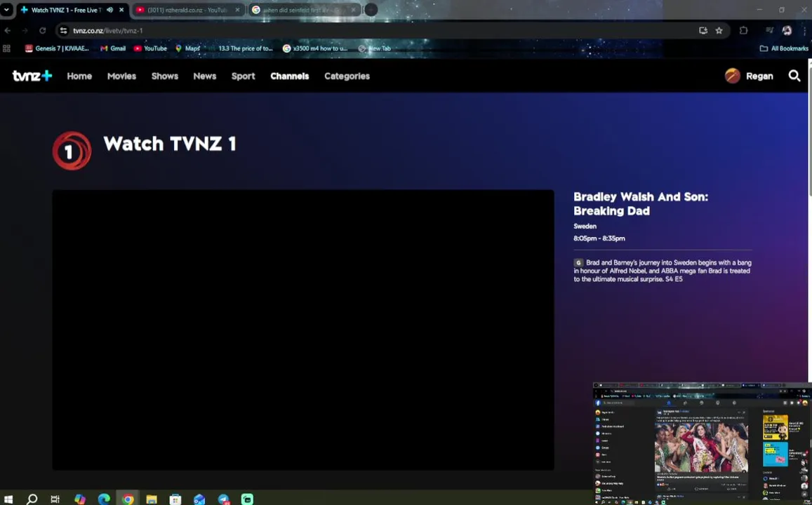This screenshot has height=505, width=812.
Task: Click the 'Sweden' episode name
Action: tap(585, 226)
